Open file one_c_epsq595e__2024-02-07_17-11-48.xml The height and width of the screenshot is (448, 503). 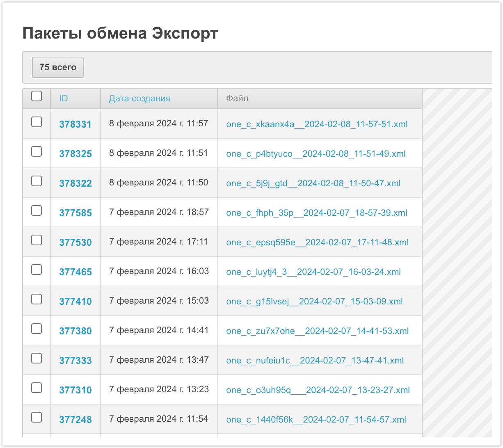point(317,242)
